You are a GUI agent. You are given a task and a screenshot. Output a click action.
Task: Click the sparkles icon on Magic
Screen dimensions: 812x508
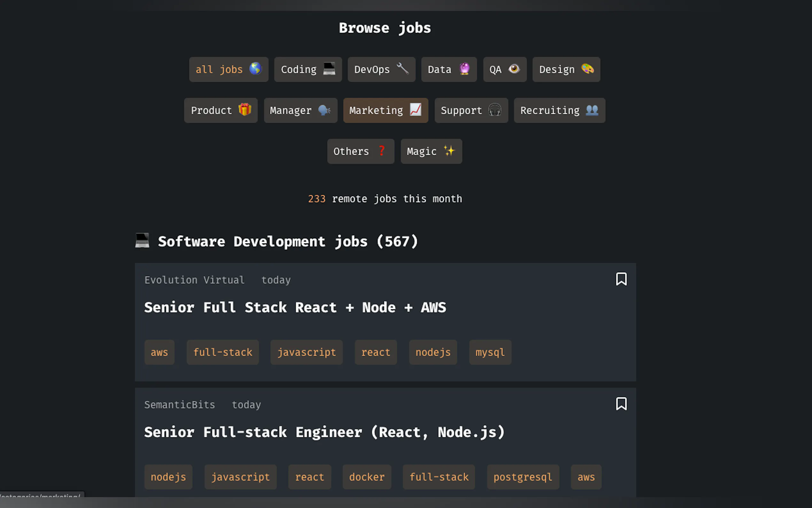coord(449,151)
